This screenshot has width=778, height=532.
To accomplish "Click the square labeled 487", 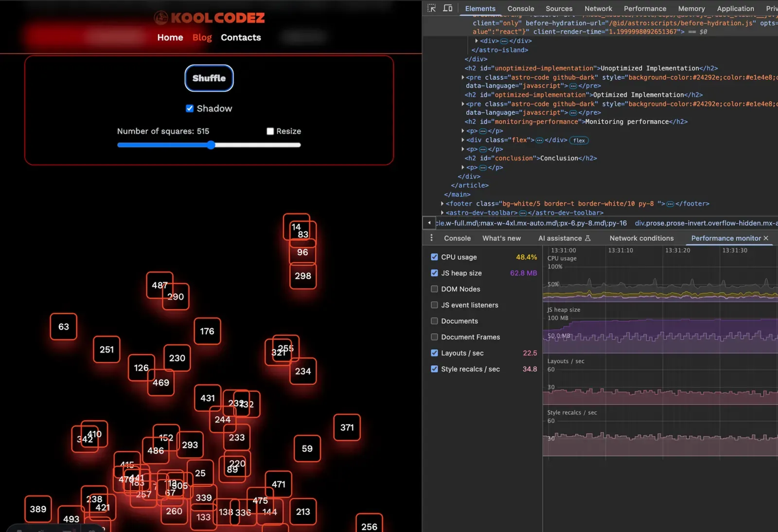I will [159, 285].
